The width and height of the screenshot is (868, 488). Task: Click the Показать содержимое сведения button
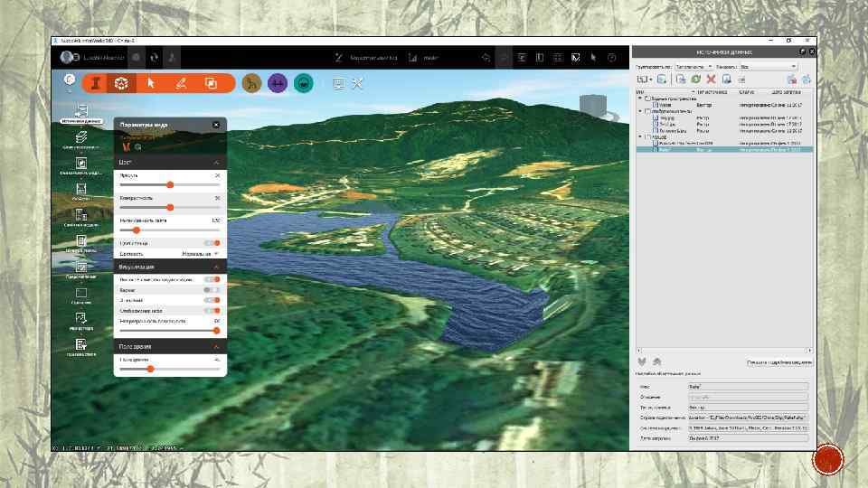tap(778, 362)
